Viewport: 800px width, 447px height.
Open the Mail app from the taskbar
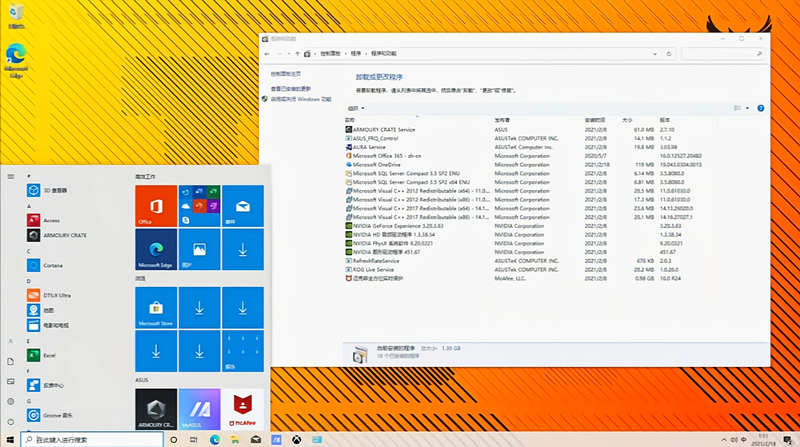(256, 439)
